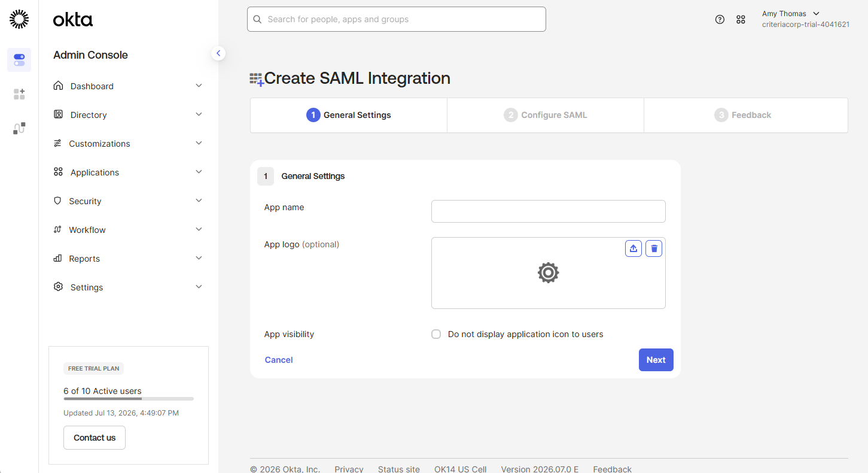
Task: Open the Status site footer link
Action: coord(399,469)
